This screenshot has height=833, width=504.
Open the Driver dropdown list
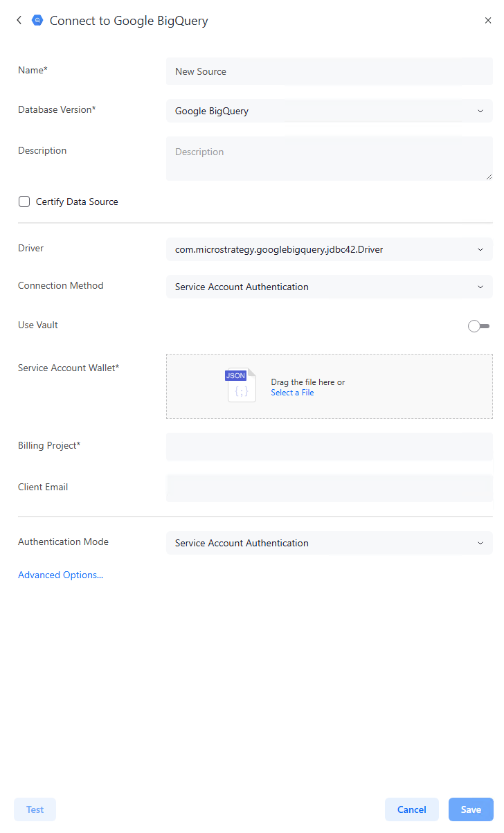pyautogui.click(x=330, y=249)
